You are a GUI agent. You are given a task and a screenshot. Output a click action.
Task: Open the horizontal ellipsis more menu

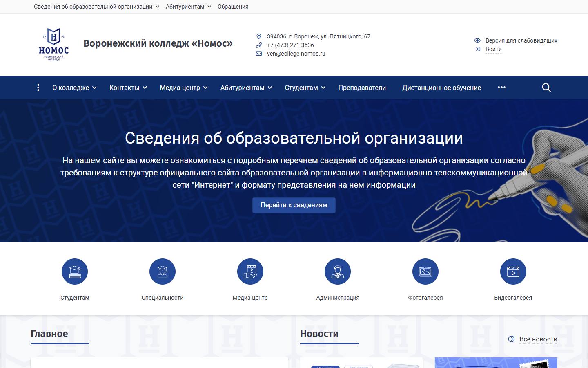(x=502, y=87)
